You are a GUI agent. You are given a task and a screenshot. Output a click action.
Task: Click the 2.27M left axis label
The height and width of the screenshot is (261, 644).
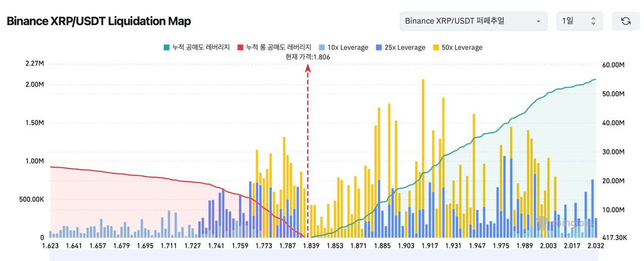(34, 63)
